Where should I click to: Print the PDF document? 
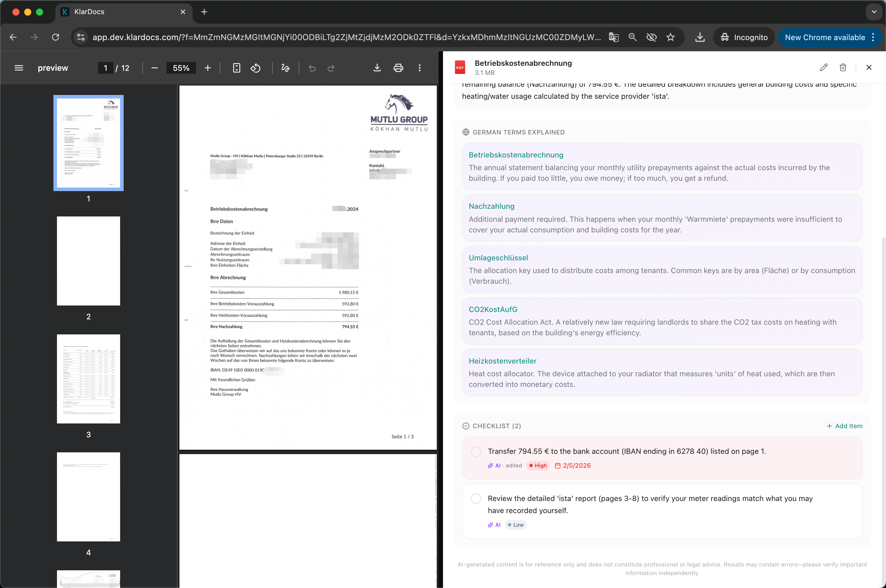pos(398,68)
